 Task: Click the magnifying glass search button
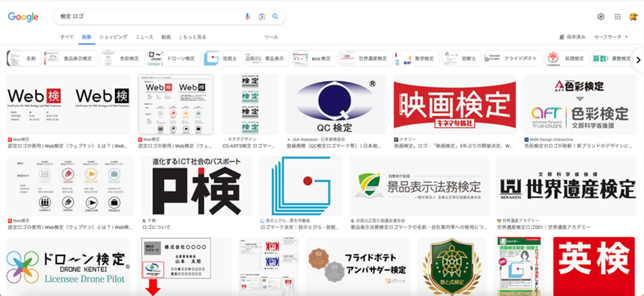pos(275,17)
